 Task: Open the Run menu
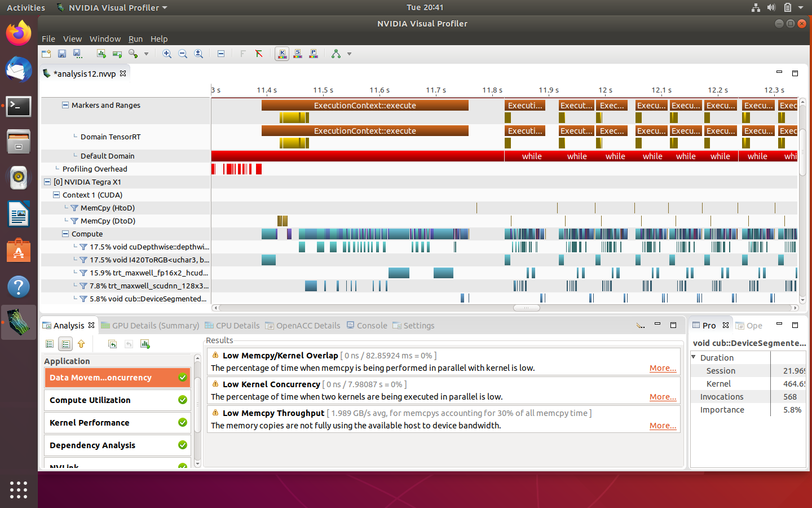(135, 39)
